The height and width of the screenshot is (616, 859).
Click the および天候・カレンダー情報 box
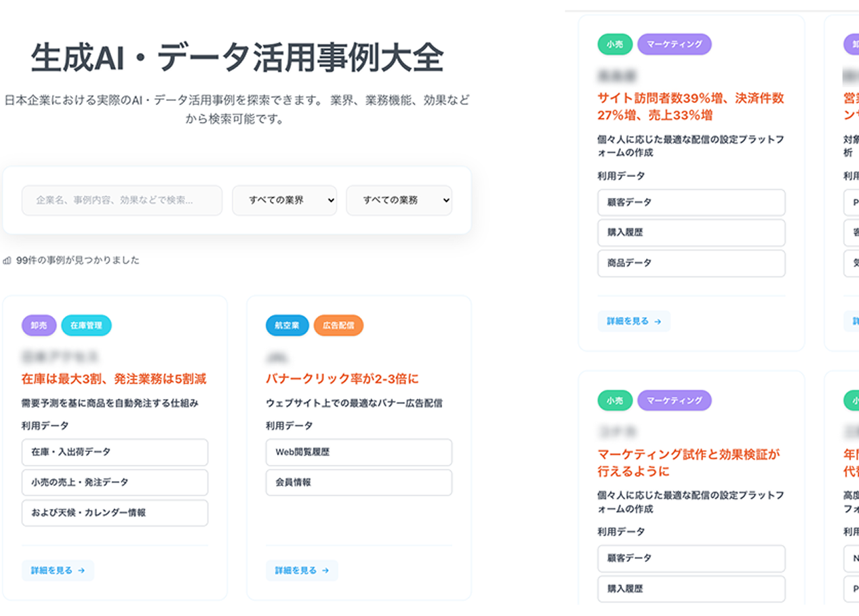(115, 513)
